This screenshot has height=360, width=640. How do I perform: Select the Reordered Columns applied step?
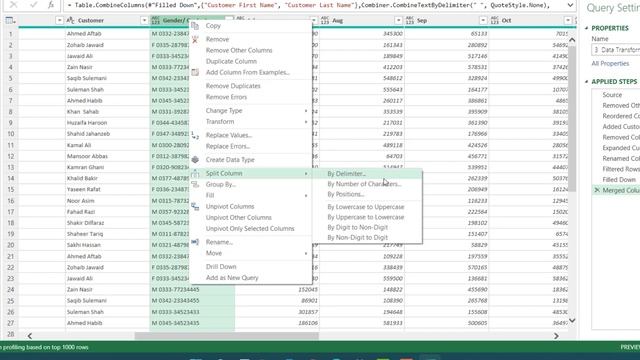[621, 116]
